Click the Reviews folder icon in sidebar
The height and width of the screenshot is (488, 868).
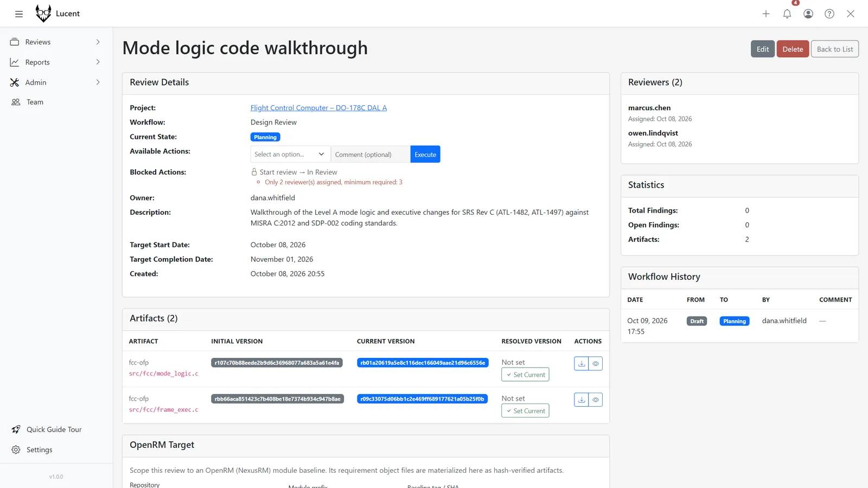[15, 42]
